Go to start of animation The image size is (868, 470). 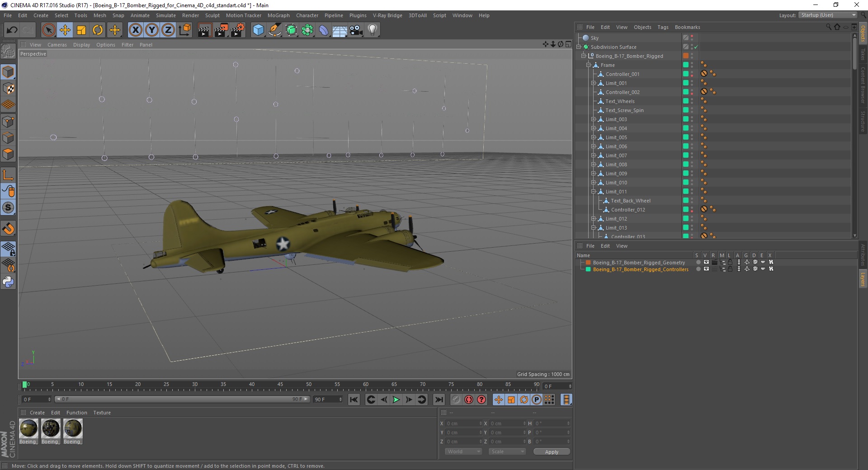354,399
